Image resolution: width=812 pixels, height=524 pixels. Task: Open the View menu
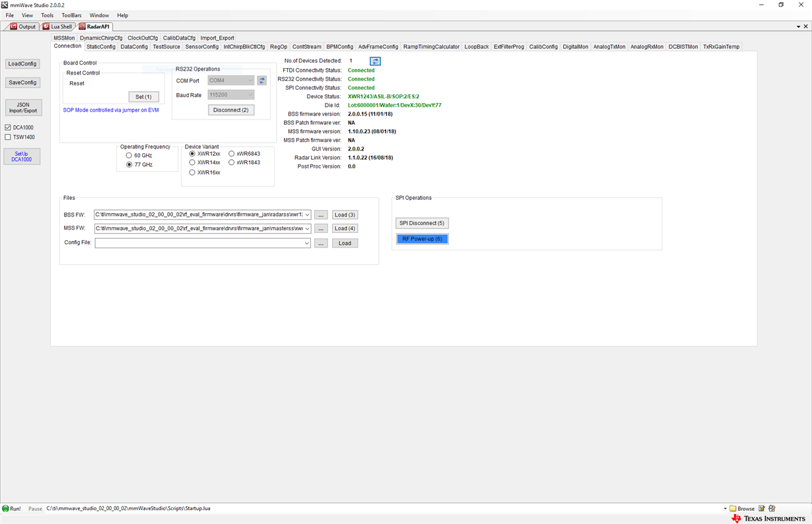pyautogui.click(x=27, y=15)
